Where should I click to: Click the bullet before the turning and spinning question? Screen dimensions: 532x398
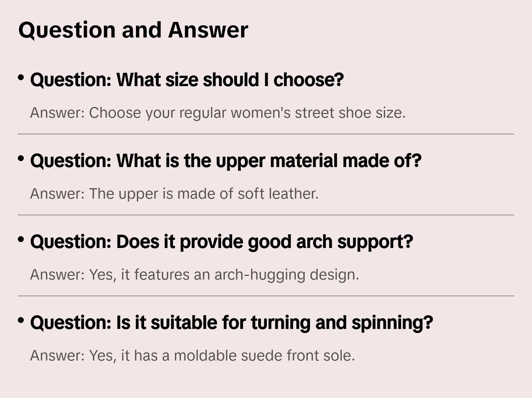(x=21, y=320)
